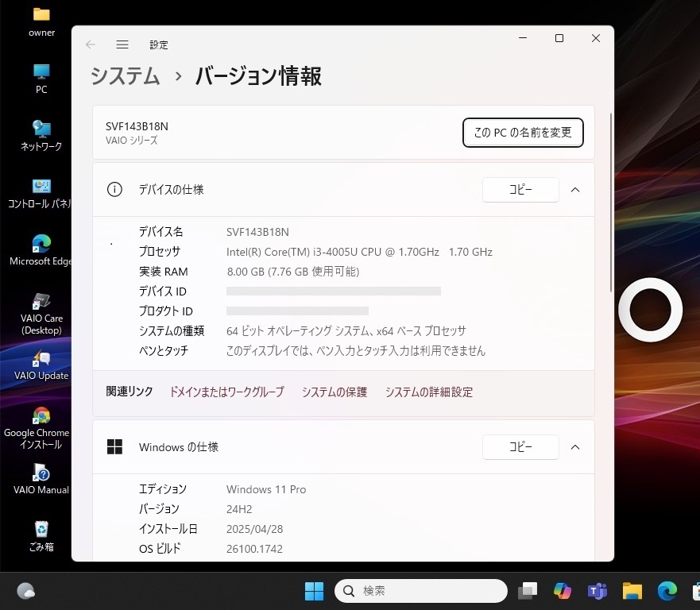The width and height of the screenshot is (700, 610).
Task: Open the システムの詳細設定 link
Action: (x=428, y=392)
